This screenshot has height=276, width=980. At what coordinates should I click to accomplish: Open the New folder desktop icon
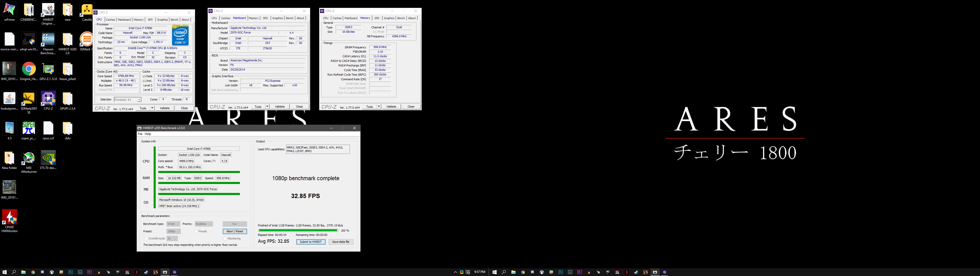tap(9, 160)
